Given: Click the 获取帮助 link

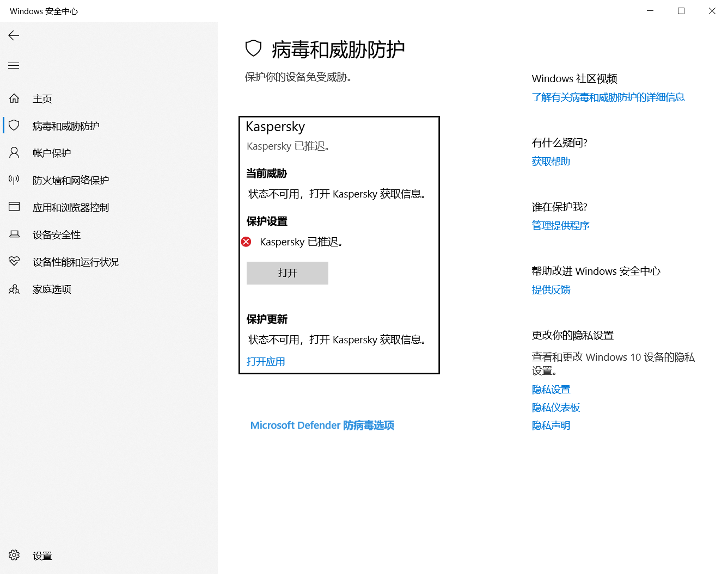Looking at the screenshot, I should pyautogui.click(x=551, y=162).
